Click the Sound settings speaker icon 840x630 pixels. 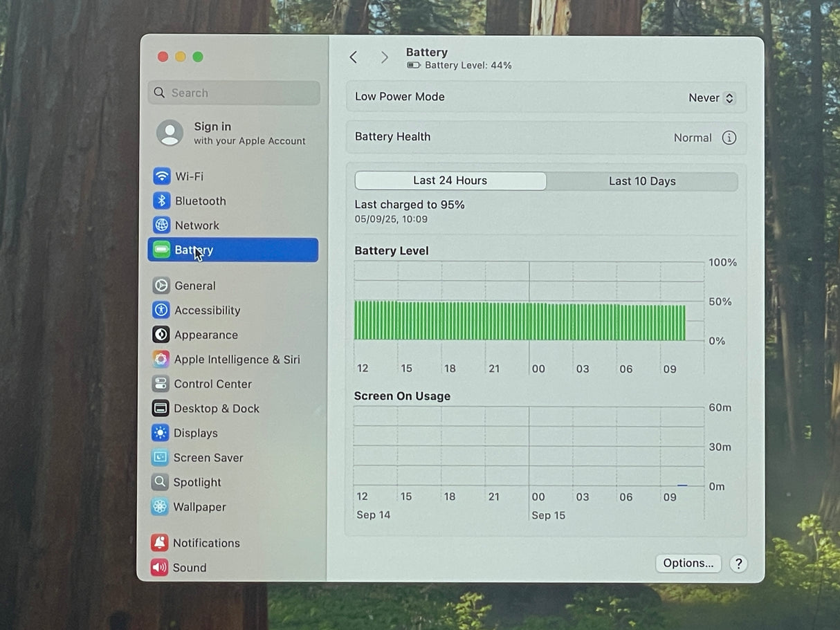(x=158, y=567)
